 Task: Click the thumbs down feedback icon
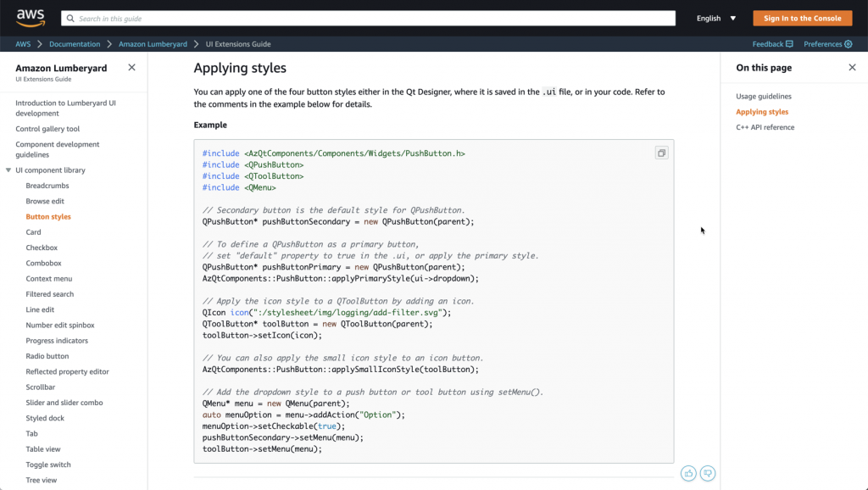[x=708, y=473]
